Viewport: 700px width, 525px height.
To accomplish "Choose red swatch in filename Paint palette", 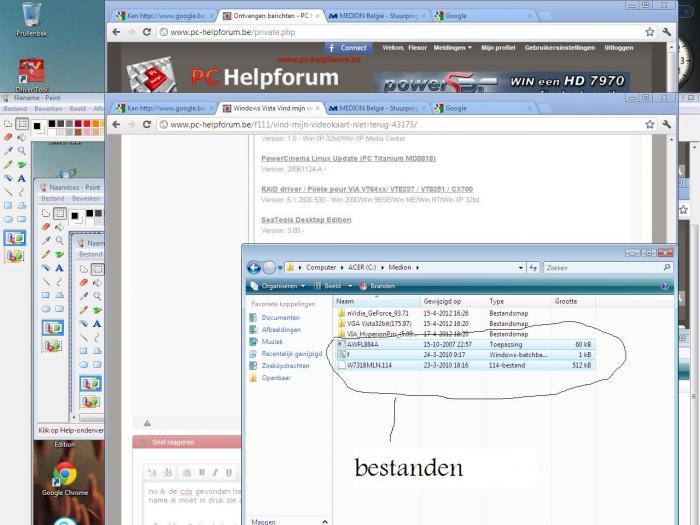I will (87, 124).
